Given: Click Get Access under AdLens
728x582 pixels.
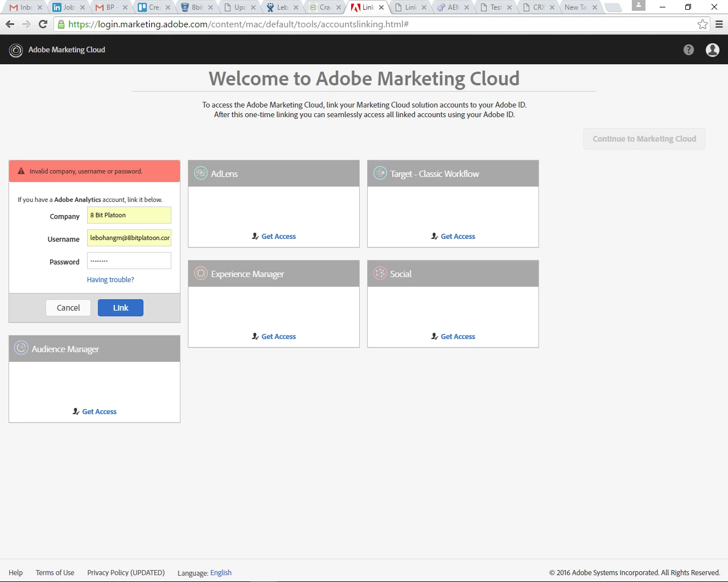Looking at the screenshot, I should coord(279,236).
